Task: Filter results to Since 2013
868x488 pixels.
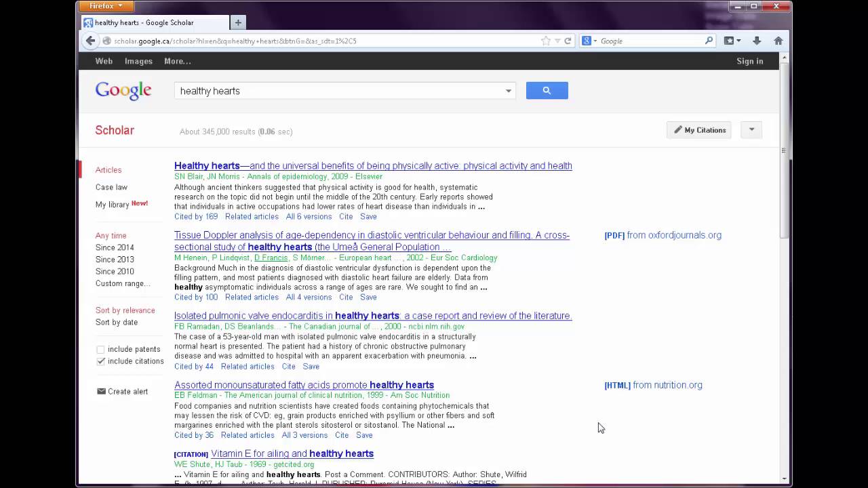Action: click(x=115, y=260)
